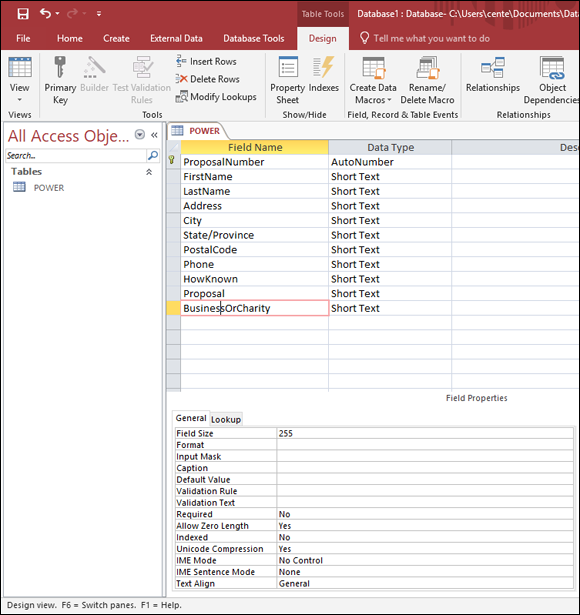Click the Undo arrow icon
Image resolution: width=580 pixels, height=615 pixels.
click(x=45, y=13)
